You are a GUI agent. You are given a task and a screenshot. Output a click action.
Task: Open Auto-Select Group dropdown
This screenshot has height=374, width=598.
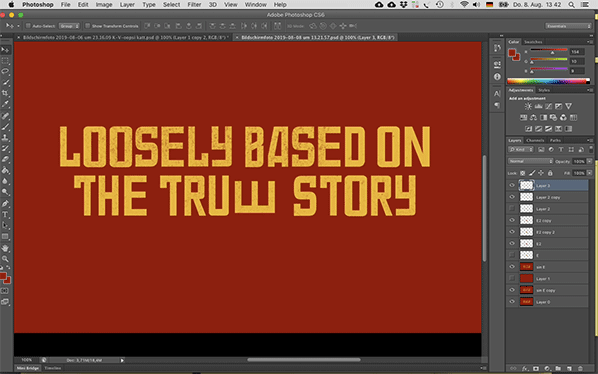point(69,26)
